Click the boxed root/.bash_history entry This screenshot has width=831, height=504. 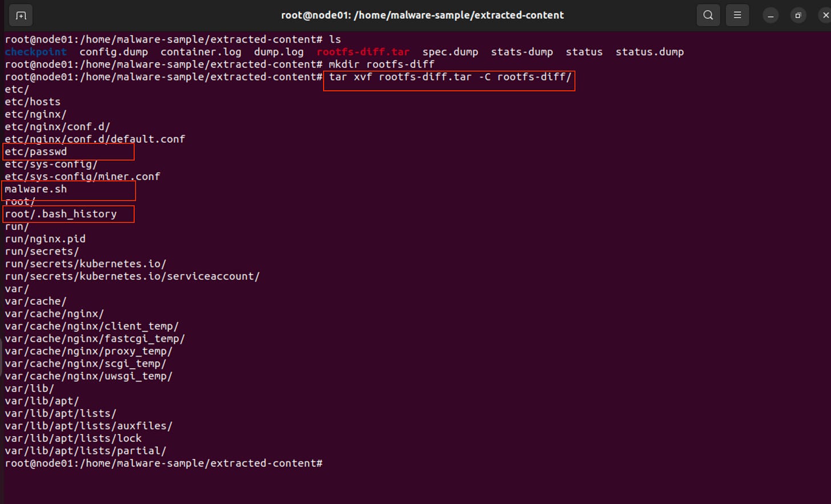[x=61, y=214]
